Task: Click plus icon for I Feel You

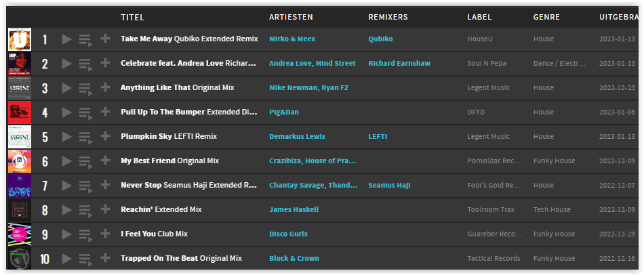Action: pyautogui.click(x=106, y=234)
